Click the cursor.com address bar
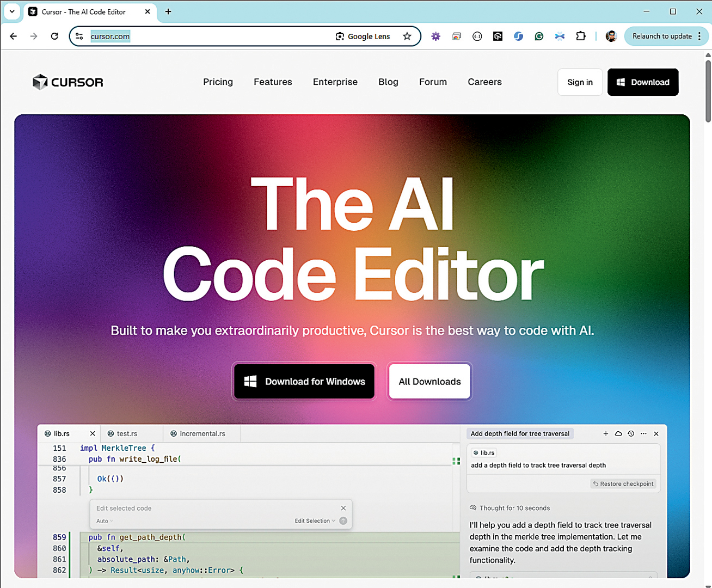The image size is (712, 588). tap(207, 36)
